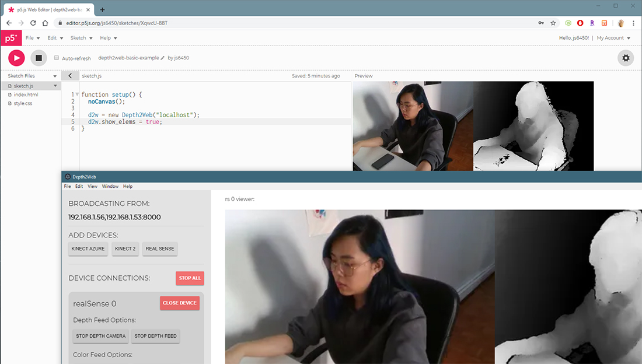This screenshot has width=642, height=364.
Task: Switch to the p5.js Web Editor browser tab
Action: 49,9
